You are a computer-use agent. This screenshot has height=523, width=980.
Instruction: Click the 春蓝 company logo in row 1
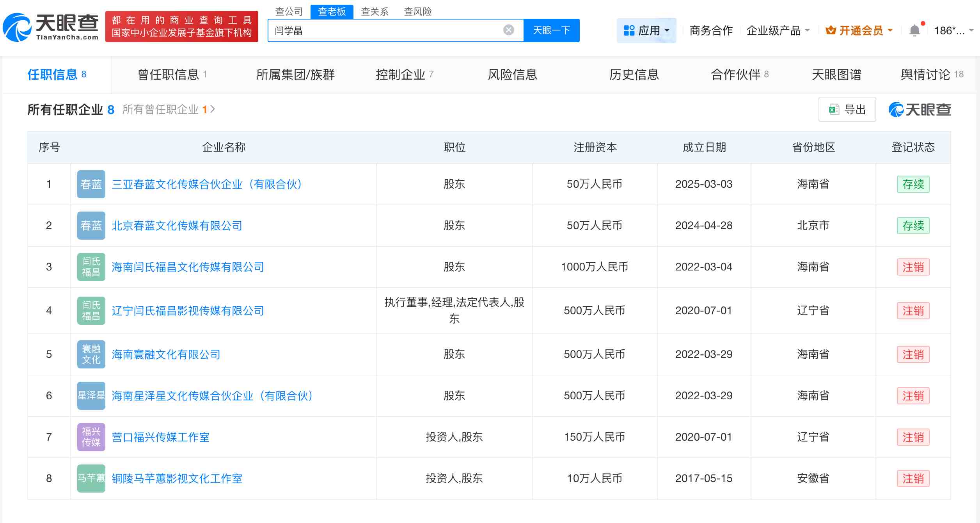91,184
